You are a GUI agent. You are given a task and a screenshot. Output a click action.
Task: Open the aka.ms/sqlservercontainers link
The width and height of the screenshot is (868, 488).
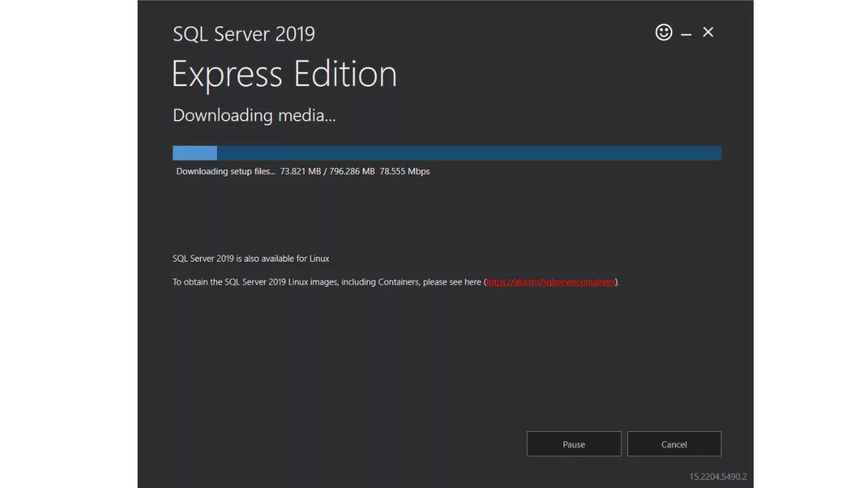tap(551, 282)
